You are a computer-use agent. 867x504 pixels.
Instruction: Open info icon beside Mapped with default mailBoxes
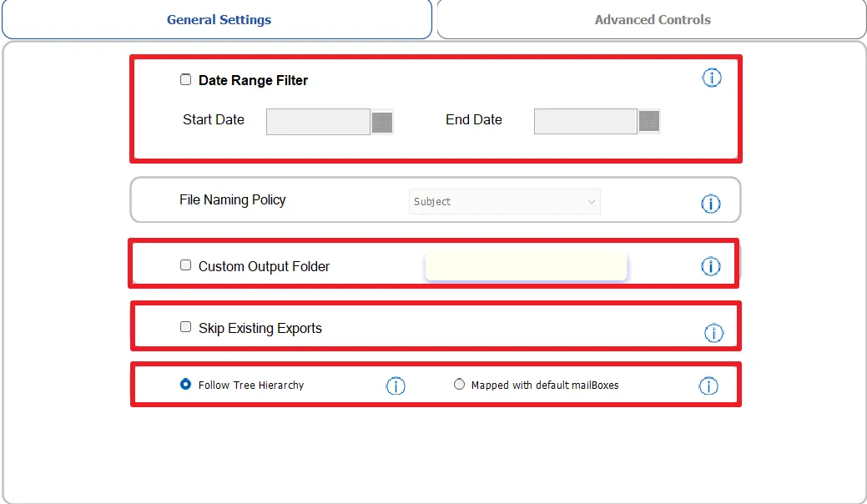(x=708, y=386)
